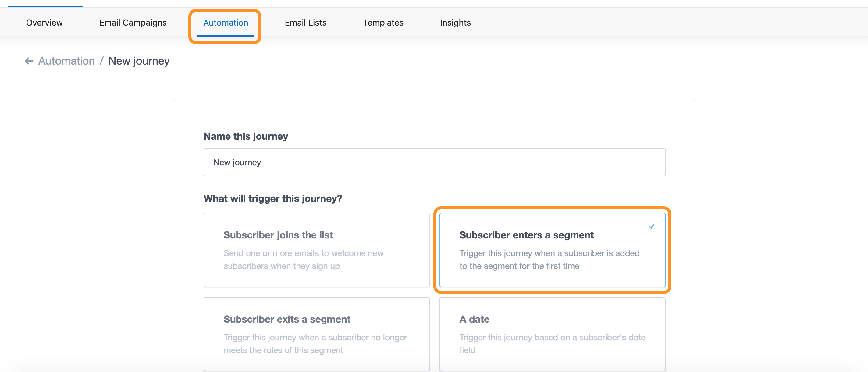This screenshot has width=868, height=372.
Task: Select 'Subscriber joins the list' trigger
Action: [x=316, y=249]
